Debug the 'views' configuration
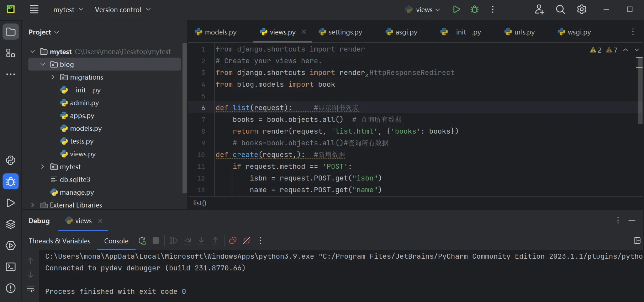Image resolution: width=644 pixels, height=302 pixels. (x=475, y=10)
